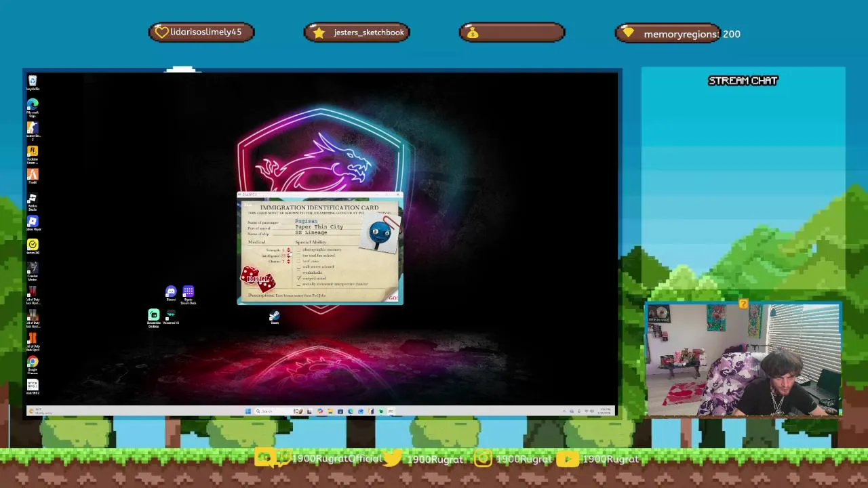868x488 pixels.
Task: Launch Streamlabs Desktop from the desktop
Action: click(x=154, y=318)
